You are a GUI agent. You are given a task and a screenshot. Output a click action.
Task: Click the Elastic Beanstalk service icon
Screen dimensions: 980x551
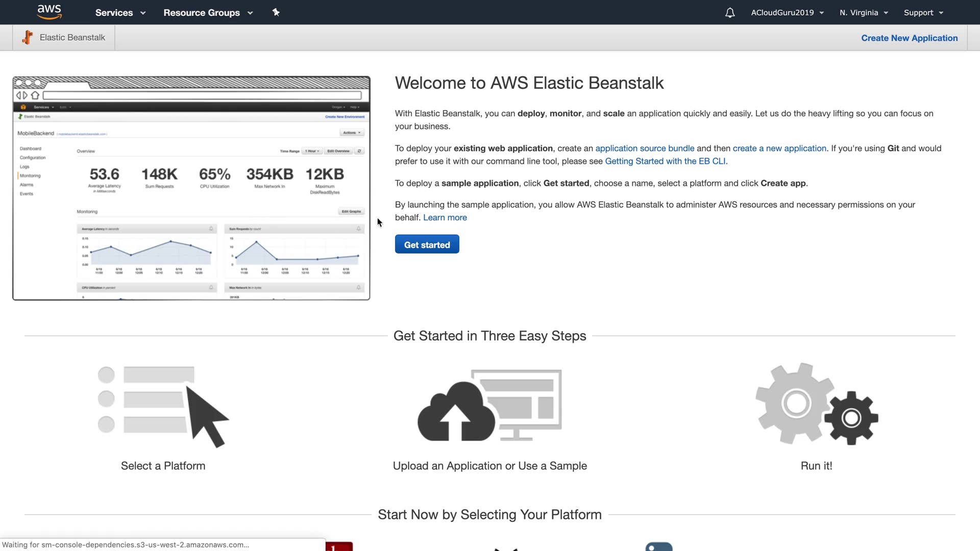click(x=27, y=37)
